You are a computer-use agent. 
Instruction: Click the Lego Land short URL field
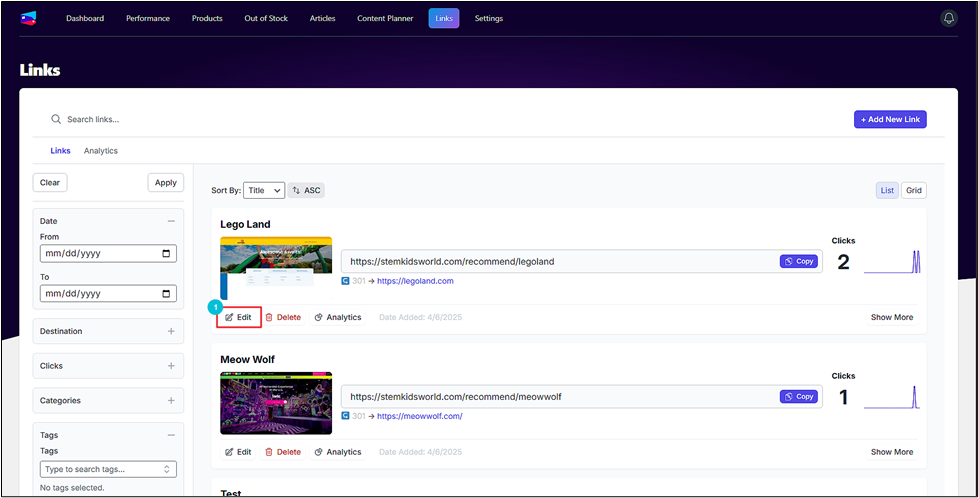point(581,261)
